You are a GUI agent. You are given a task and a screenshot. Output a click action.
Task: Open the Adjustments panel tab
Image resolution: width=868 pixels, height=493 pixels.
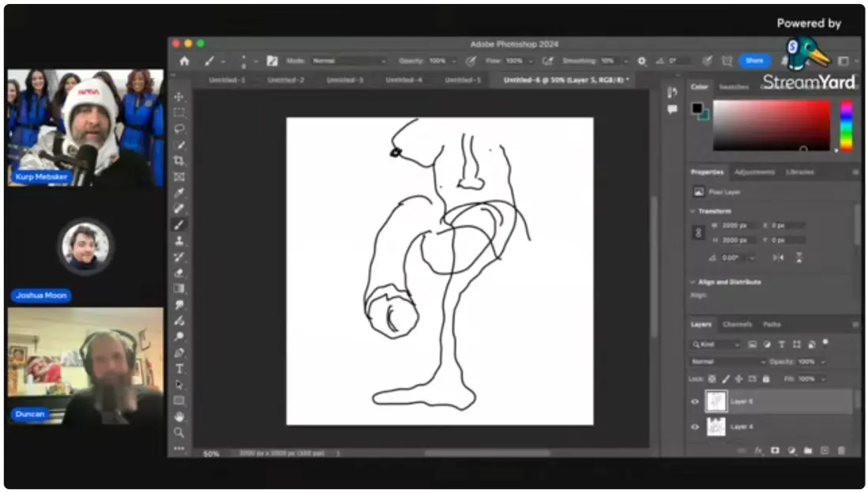coord(754,172)
